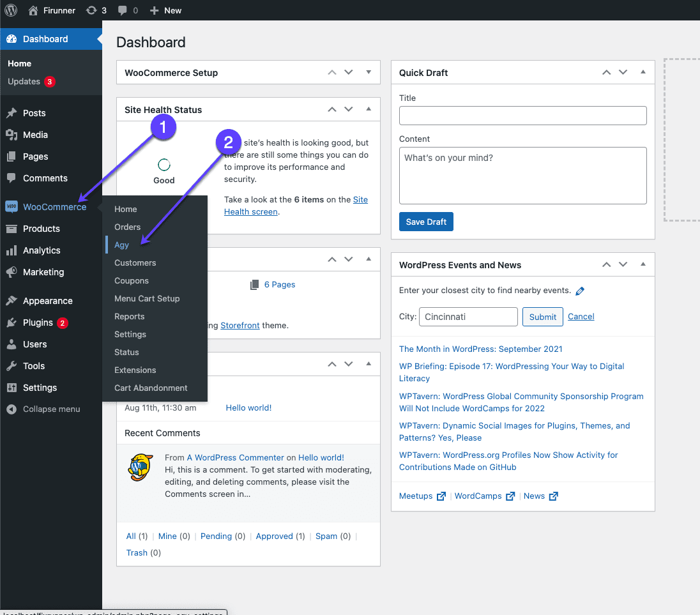
Task: Open Customers in WooCommerce submenu
Action: [135, 263]
